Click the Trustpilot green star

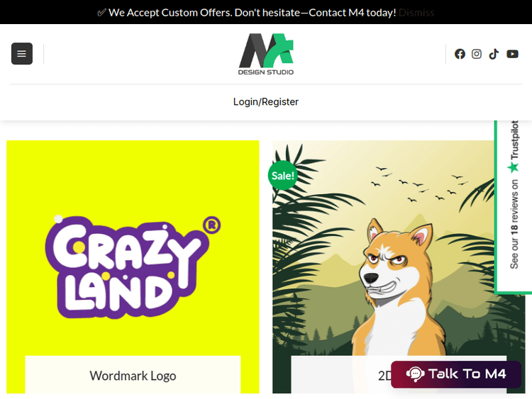click(514, 167)
